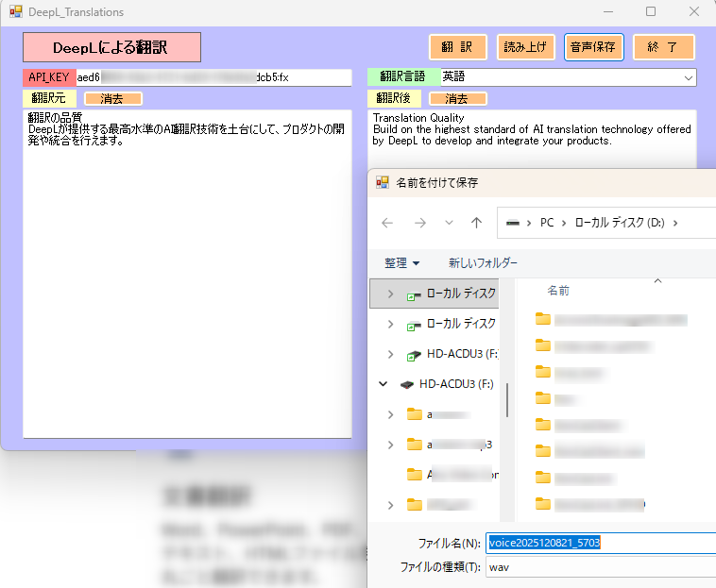The image size is (716, 588).
Task: Go up one folder level arrow
Action: tap(477, 223)
